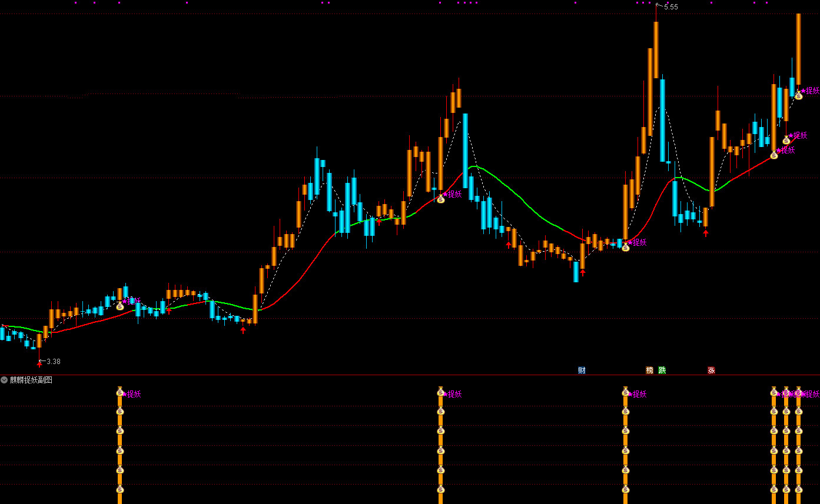Click the divider line above the sub-chart panel
This screenshot has height=504, width=820.
410,375
